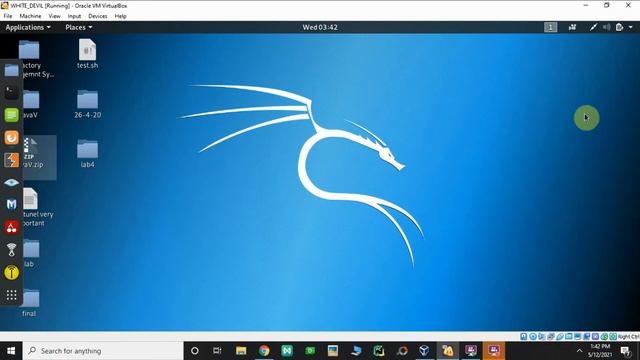This screenshot has height=360, width=640.
Task: Click VirtualBox hard disk activity status icon
Action: [524, 336]
